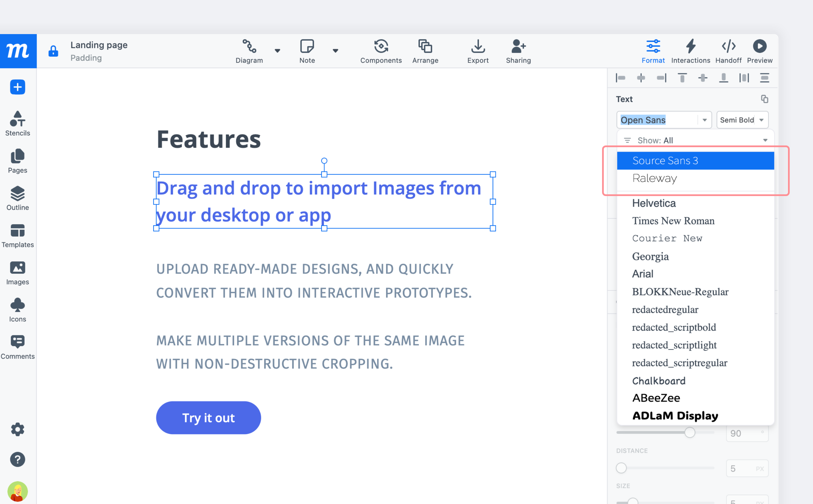Align objects to right edge
813x504 pixels.
click(661, 78)
